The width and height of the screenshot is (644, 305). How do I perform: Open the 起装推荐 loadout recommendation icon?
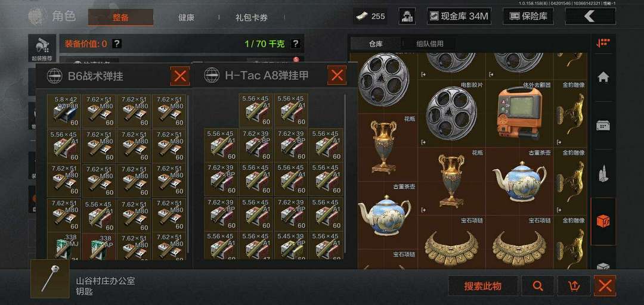point(43,48)
